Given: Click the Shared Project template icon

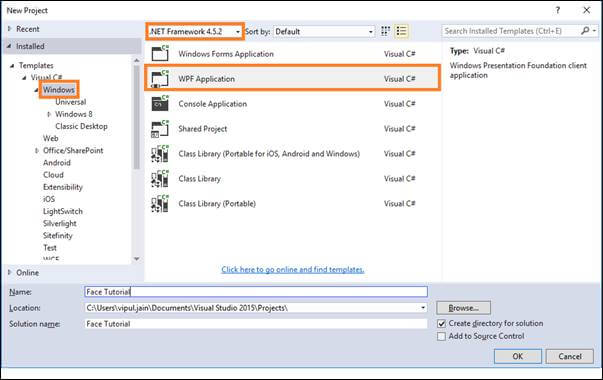Looking at the screenshot, I should [160, 128].
